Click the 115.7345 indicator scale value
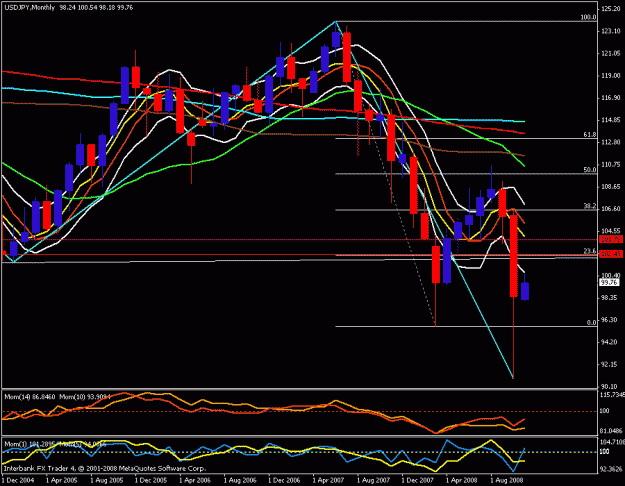Screen dimensions: 625x486 coord(612,394)
